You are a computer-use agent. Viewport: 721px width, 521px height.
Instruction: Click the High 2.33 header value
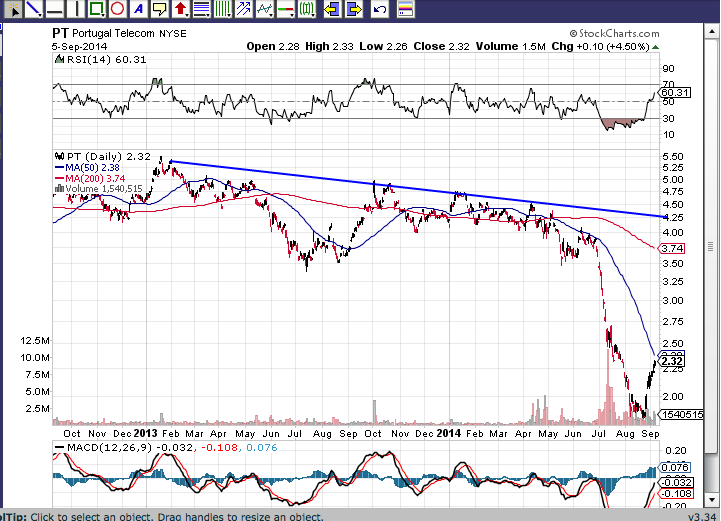(329, 46)
